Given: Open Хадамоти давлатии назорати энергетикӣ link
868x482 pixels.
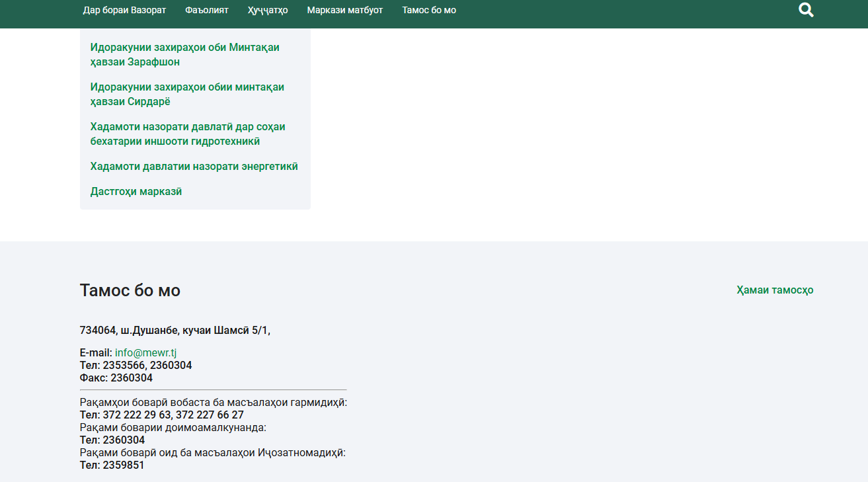Looking at the screenshot, I should point(194,167).
